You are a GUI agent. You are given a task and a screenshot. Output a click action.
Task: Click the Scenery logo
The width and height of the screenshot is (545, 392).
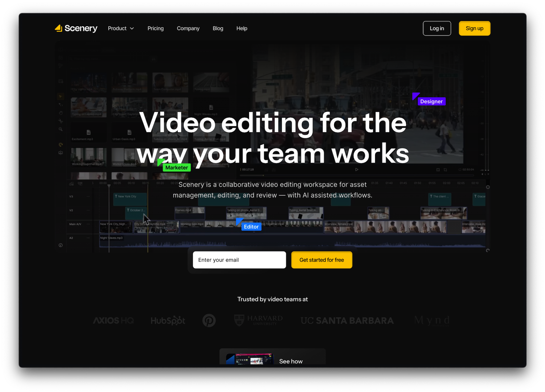pyautogui.click(x=76, y=28)
